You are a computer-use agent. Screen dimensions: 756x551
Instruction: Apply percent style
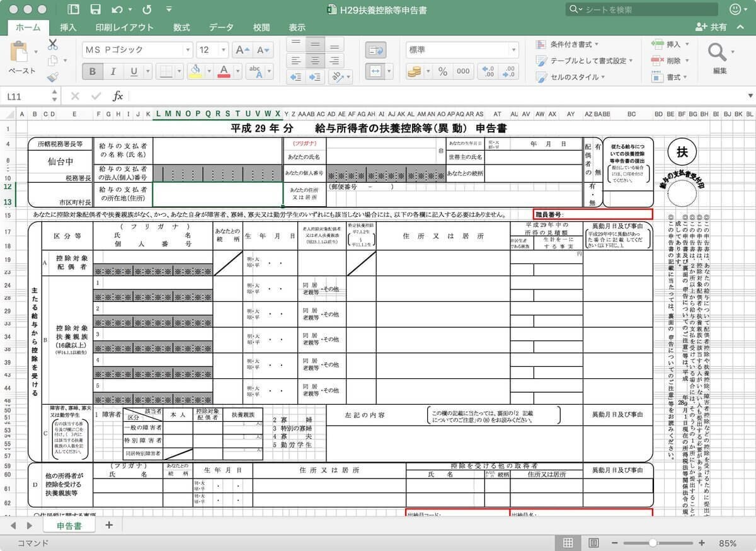pos(442,71)
